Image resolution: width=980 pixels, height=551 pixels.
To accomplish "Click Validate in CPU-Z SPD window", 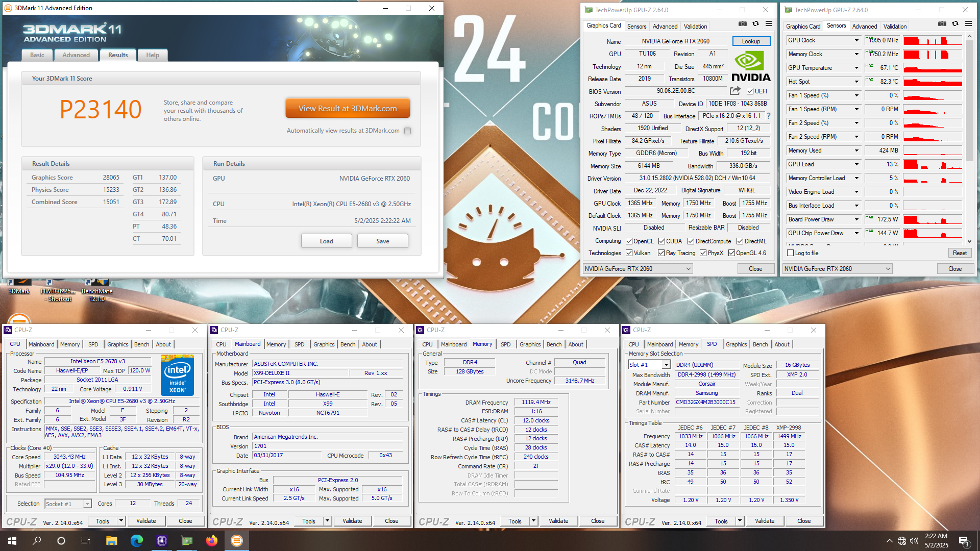I will pyautogui.click(x=765, y=521).
